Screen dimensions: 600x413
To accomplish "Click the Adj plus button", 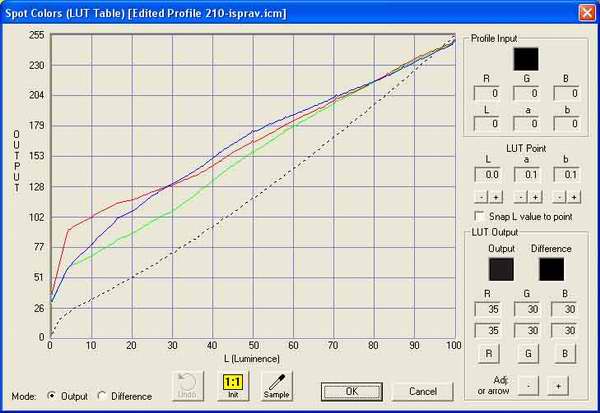I will [x=558, y=386].
